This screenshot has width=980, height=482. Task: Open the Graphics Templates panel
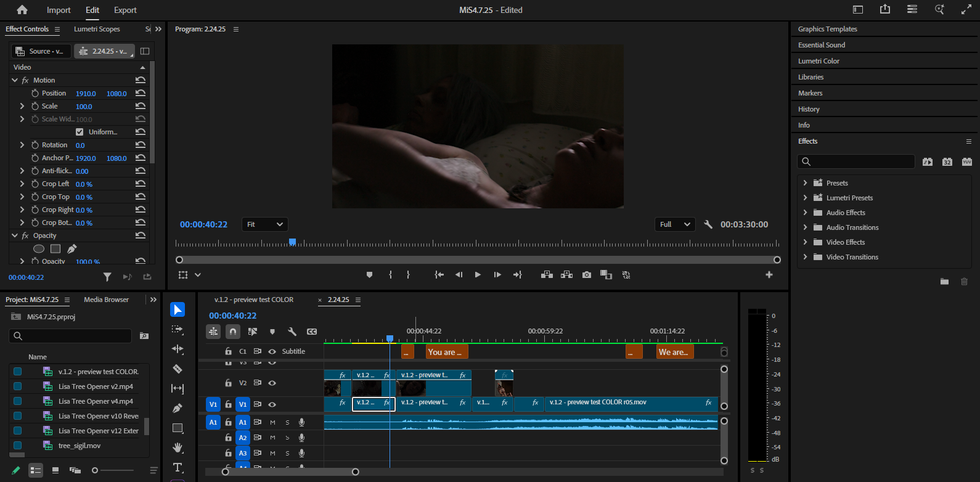point(827,29)
